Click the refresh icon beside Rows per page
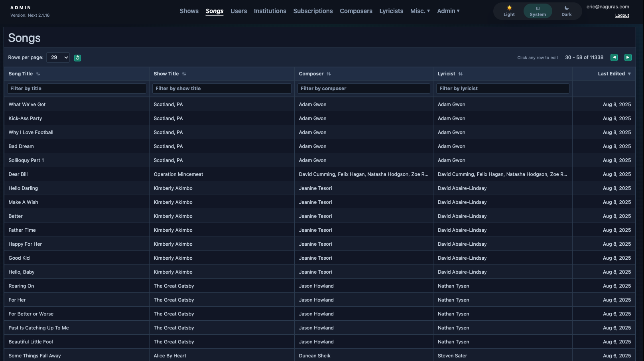Screen dimensions: 644x361 click(x=77, y=58)
